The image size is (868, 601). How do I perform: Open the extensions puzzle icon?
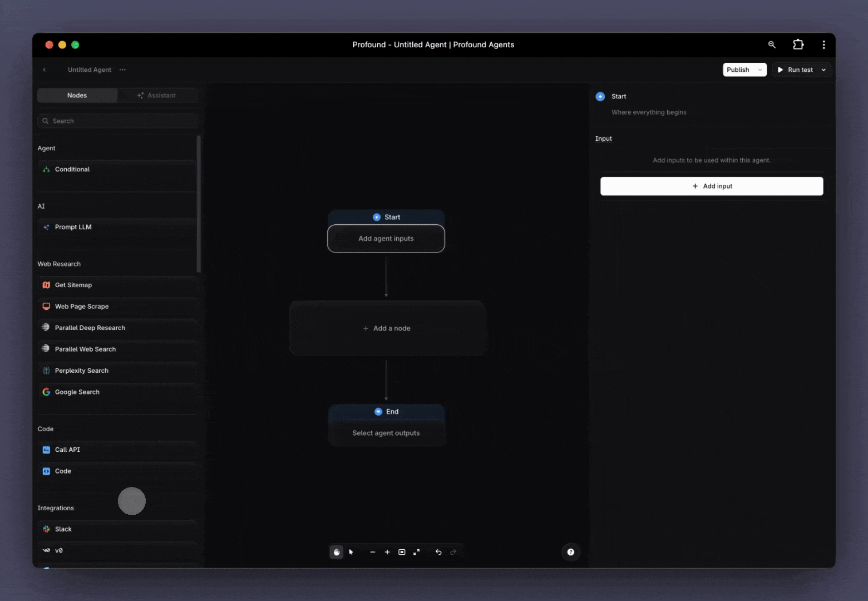(x=798, y=45)
